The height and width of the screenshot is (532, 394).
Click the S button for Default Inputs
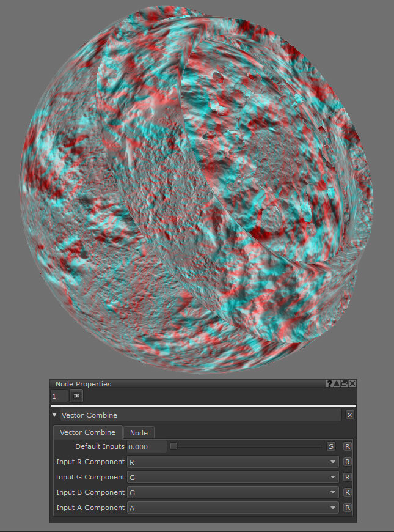[331, 446]
